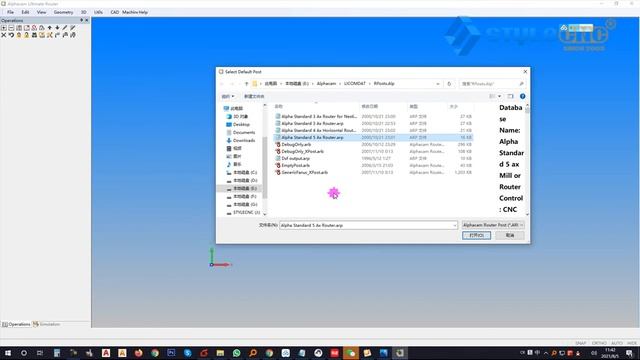The height and width of the screenshot is (360, 640).
Task: Show hidden system tray icons chevron
Action: [x=546, y=353]
